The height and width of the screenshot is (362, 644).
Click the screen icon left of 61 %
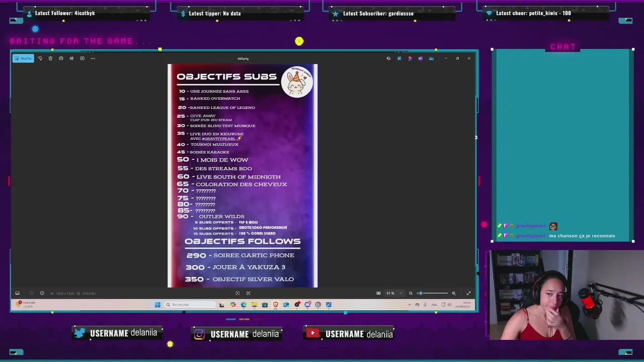(x=378, y=293)
